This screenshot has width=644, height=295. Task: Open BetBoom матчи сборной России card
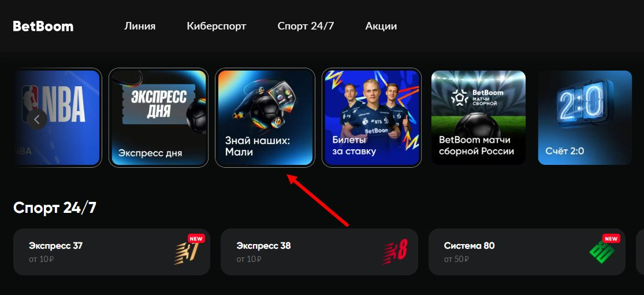(478, 117)
